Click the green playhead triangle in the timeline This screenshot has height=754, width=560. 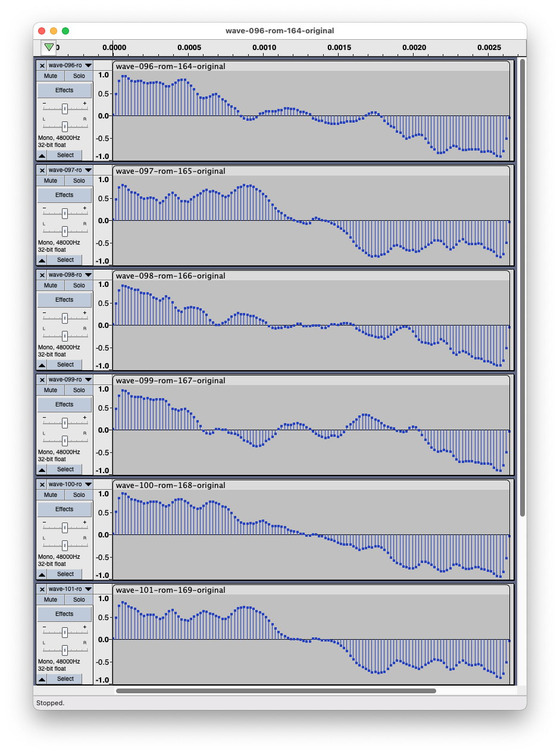[49, 47]
